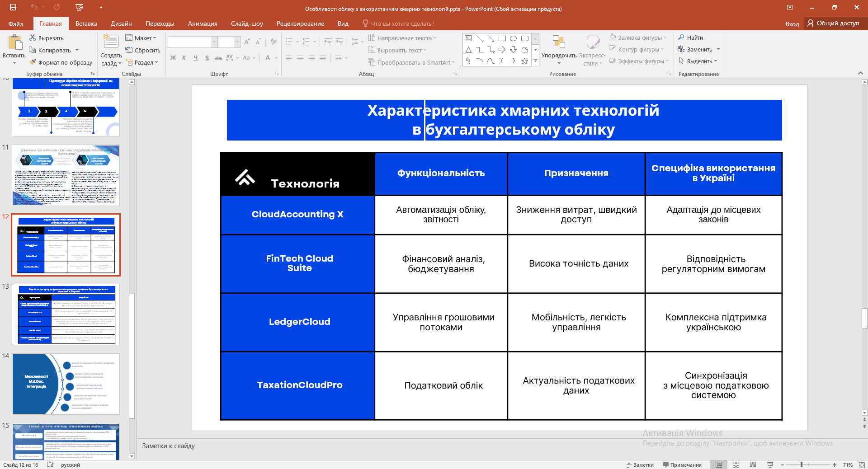Toggle justify text alignment
Screen dimensions: 868x469
[x=323, y=58]
